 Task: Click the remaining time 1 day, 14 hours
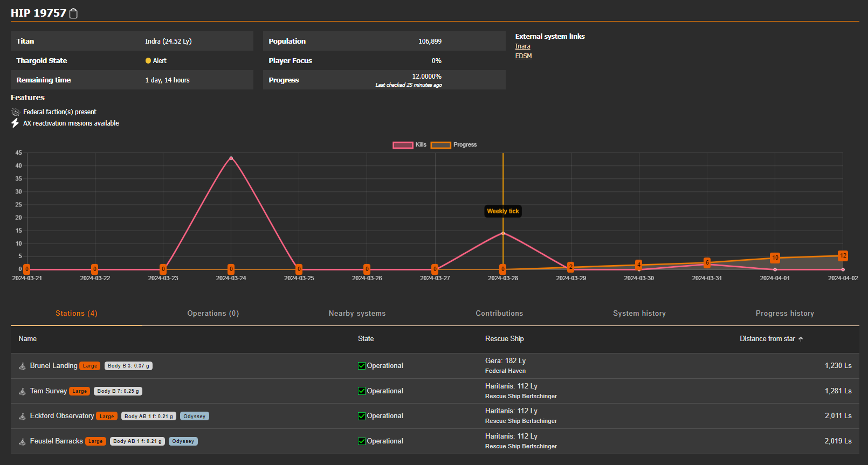pyautogui.click(x=167, y=80)
